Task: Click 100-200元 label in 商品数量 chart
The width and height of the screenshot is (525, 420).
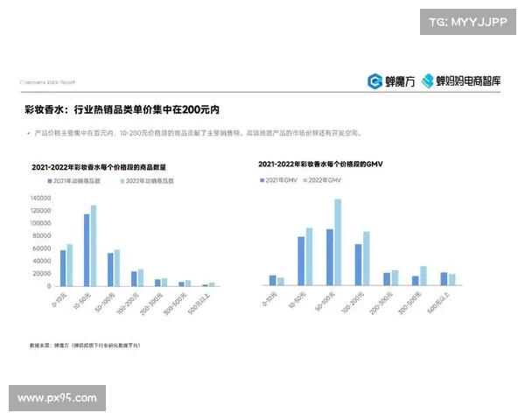Action: pyautogui.click(x=128, y=304)
